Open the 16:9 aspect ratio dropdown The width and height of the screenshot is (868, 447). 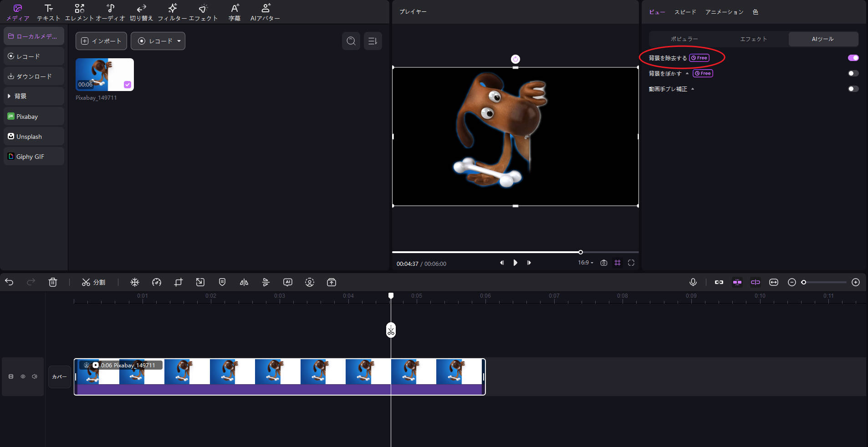(586, 263)
